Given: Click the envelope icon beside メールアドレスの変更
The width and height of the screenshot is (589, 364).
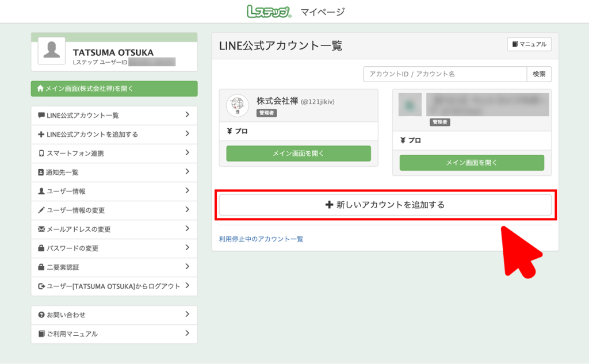Looking at the screenshot, I should click(x=41, y=229).
